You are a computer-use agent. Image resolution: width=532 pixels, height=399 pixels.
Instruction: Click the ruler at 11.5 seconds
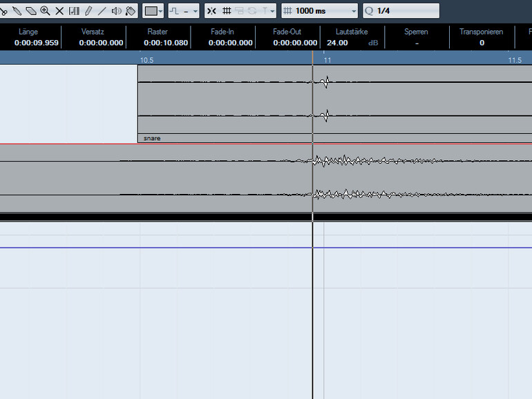pos(515,60)
